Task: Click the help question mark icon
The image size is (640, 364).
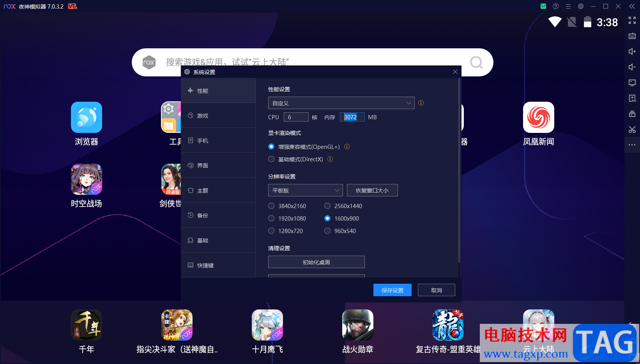Action: [556, 6]
